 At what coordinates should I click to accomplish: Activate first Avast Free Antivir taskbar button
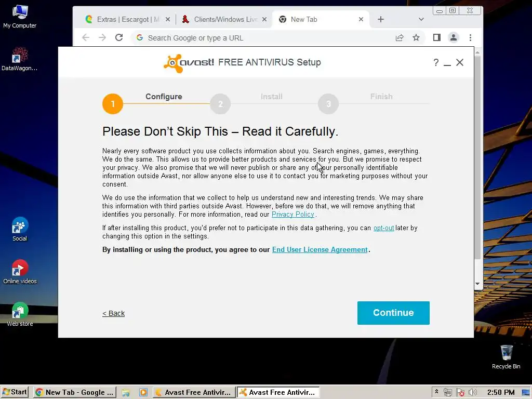pos(193,393)
